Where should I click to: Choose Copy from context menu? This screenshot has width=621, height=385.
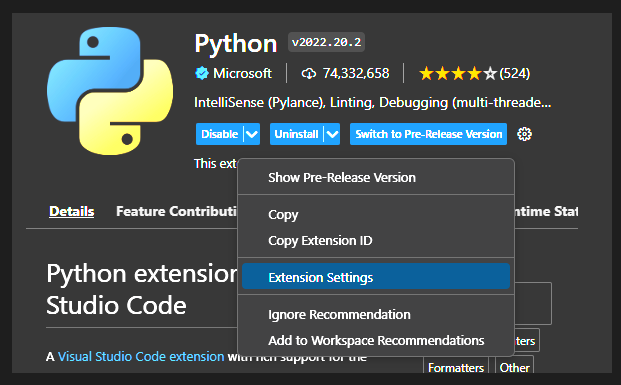(x=376, y=214)
